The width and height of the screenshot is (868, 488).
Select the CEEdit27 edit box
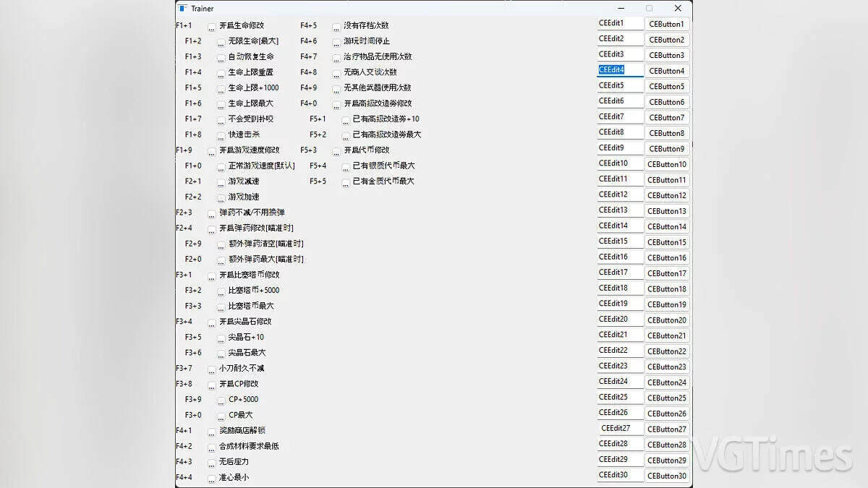click(620, 429)
